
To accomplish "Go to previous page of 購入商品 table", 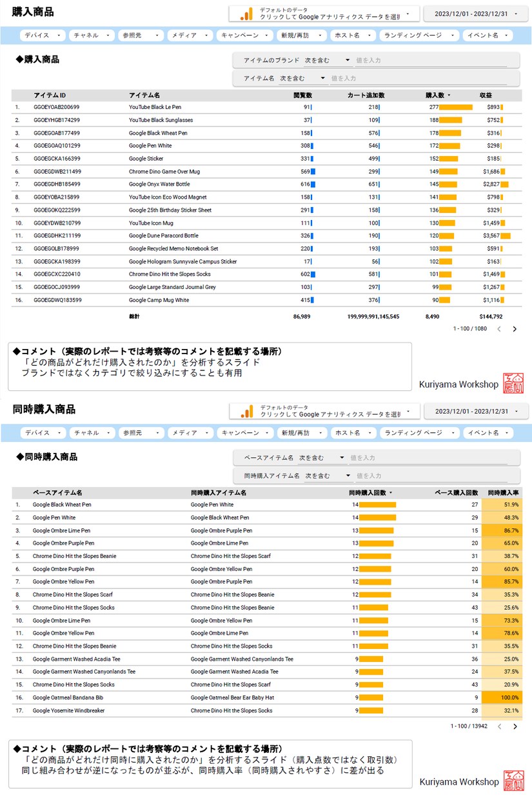I will click(x=498, y=329).
